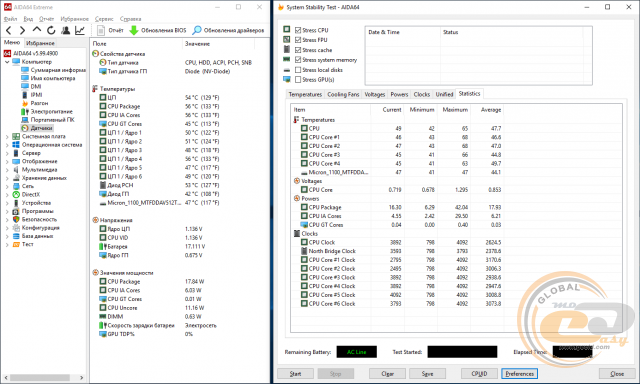The height and width of the screenshot is (384, 640).
Task: Open the Файл menu
Action: [x=11, y=19]
